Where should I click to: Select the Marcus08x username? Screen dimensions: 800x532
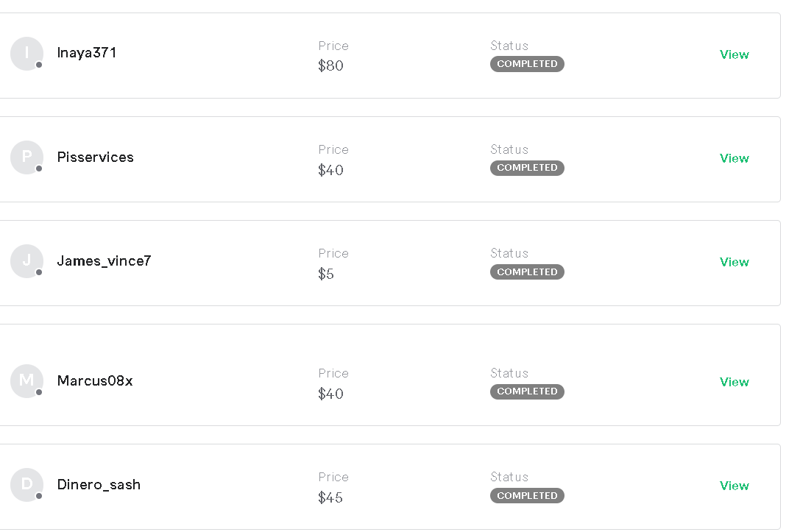coord(95,381)
